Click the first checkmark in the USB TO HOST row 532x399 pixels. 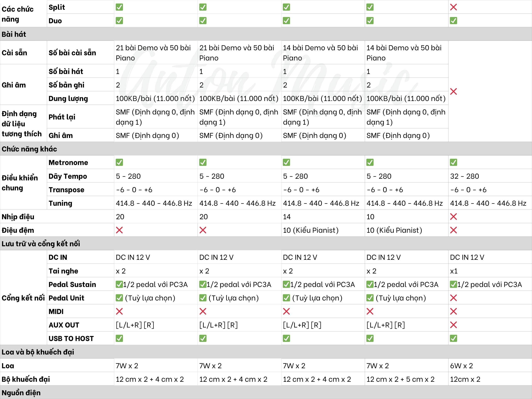pos(119,338)
